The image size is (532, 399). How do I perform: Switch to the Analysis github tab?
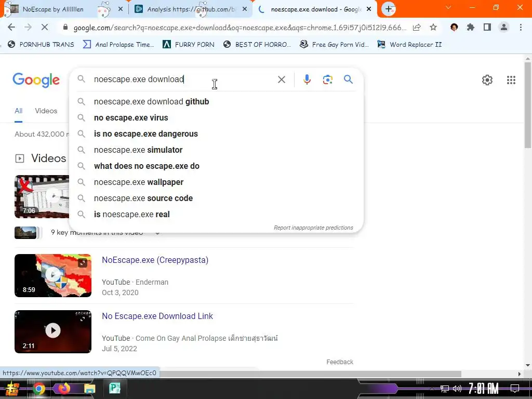point(191,9)
